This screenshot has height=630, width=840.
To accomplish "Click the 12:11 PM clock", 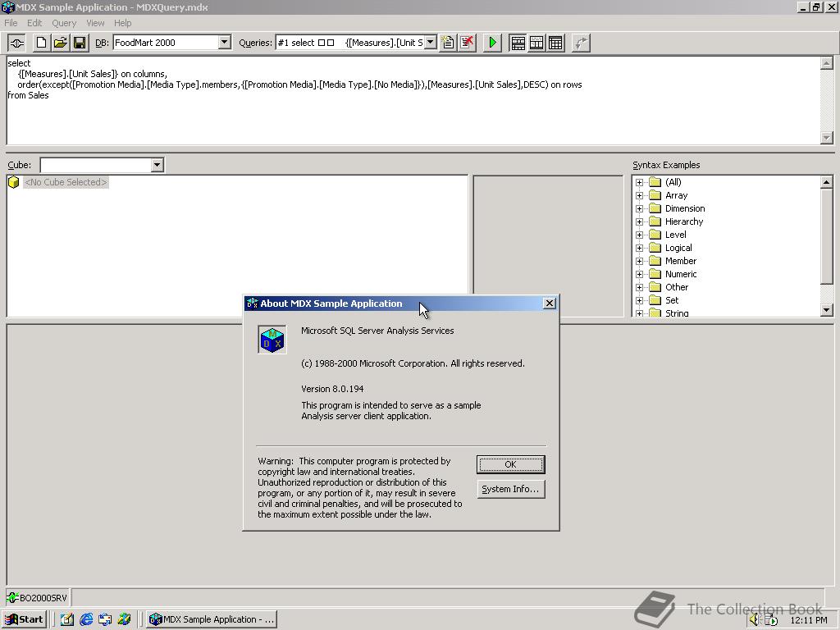I will pyautogui.click(x=808, y=620).
